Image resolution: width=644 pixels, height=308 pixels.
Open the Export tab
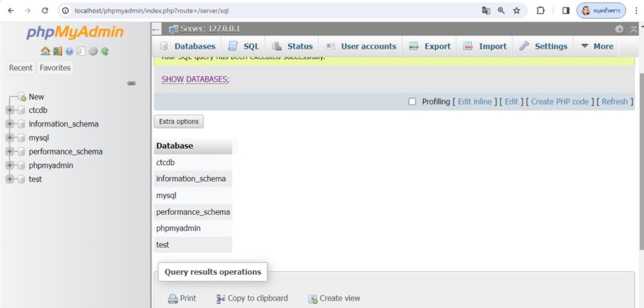430,46
